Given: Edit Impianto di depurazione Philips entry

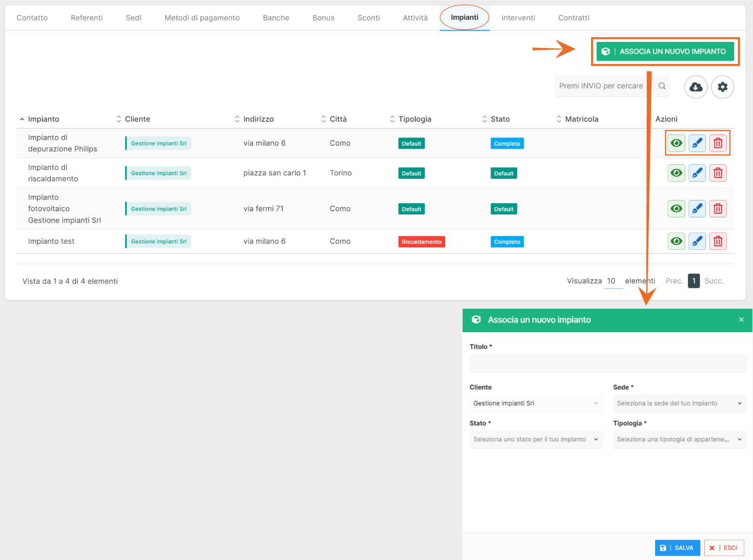Looking at the screenshot, I should pyautogui.click(x=697, y=143).
